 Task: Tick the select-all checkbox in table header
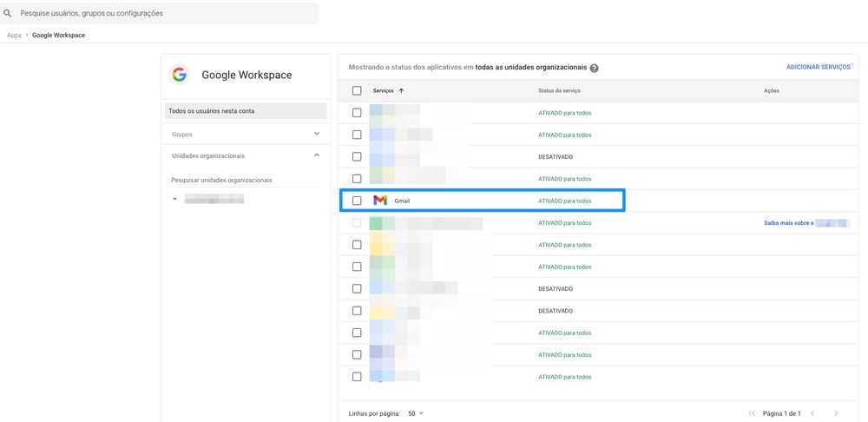[357, 91]
